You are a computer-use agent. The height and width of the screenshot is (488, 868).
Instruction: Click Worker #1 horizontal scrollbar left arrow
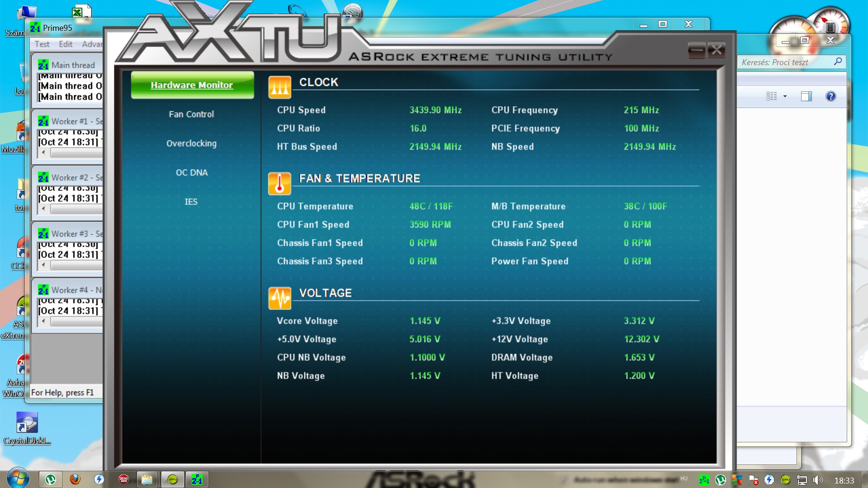43,153
